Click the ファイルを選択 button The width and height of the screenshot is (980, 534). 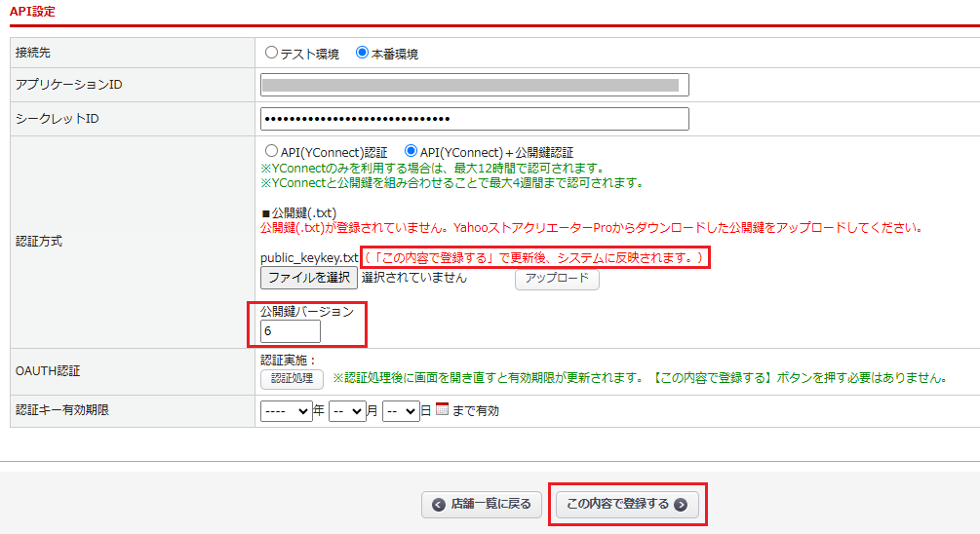point(309,278)
